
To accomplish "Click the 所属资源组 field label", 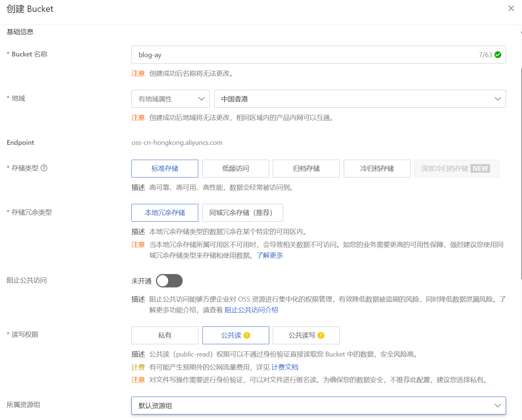I will (x=23, y=405).
